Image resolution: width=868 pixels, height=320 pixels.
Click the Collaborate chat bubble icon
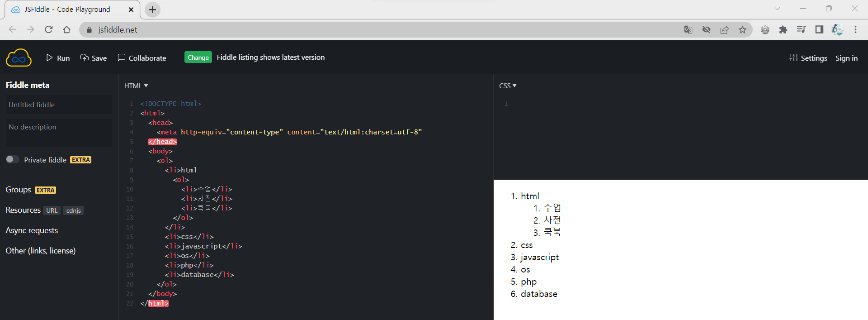pos(122,57)
